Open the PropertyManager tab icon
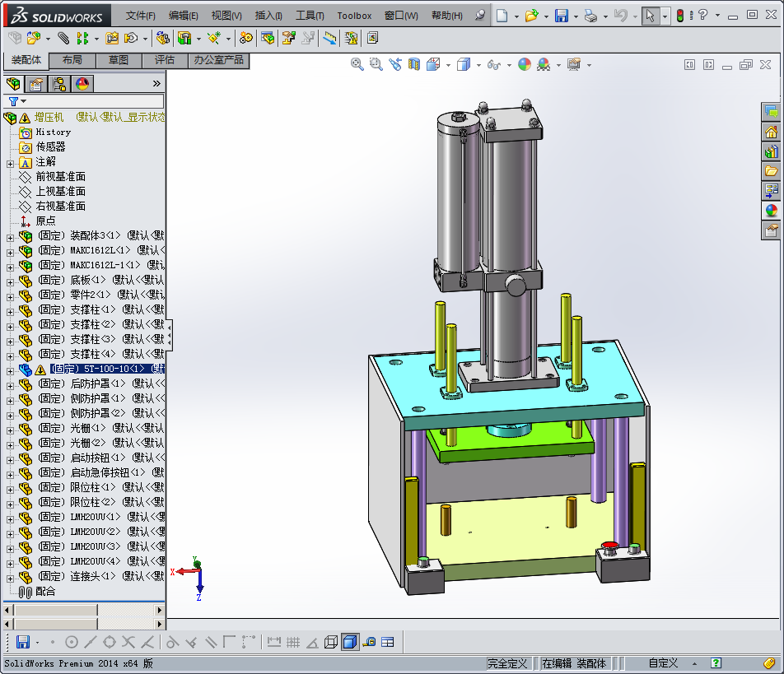This screenshot has width=784, height=674. click(36, 84)
